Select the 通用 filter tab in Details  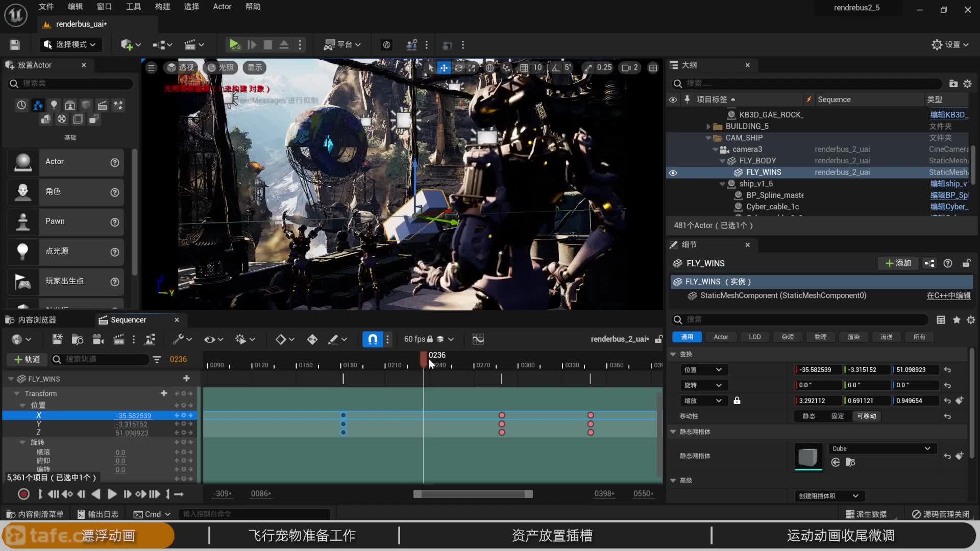click(x=687, y=337)
